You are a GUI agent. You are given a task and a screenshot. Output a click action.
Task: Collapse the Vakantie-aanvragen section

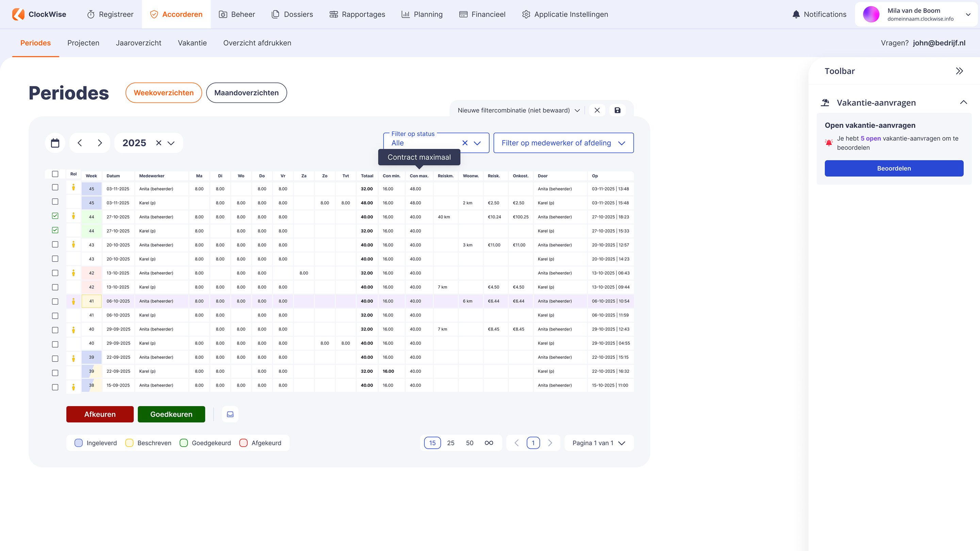click(x=963, y=103)
